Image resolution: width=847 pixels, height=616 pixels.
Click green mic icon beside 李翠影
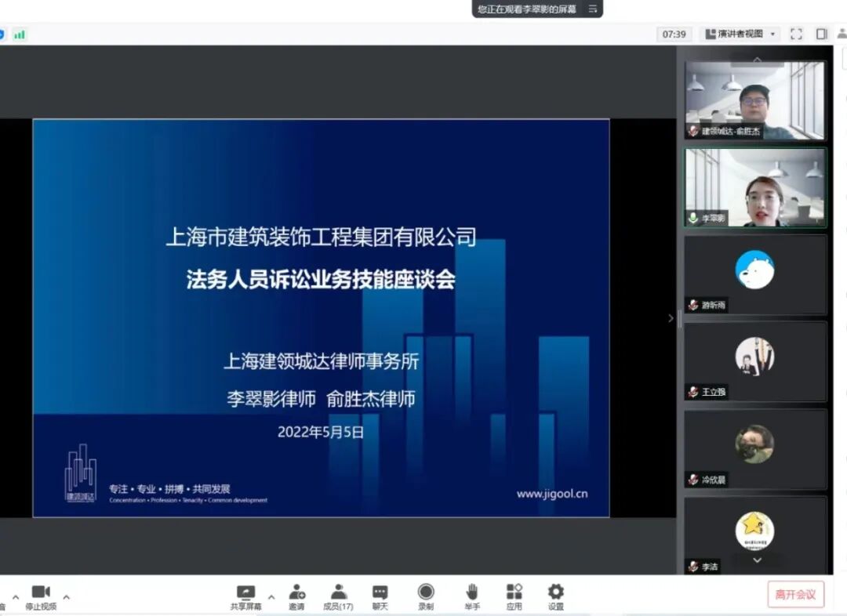(693, 218)
